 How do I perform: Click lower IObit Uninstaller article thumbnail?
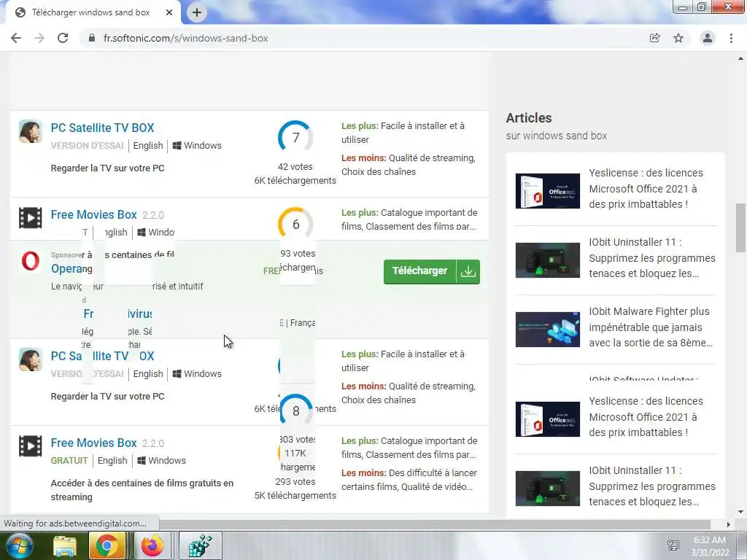(548, 489)
